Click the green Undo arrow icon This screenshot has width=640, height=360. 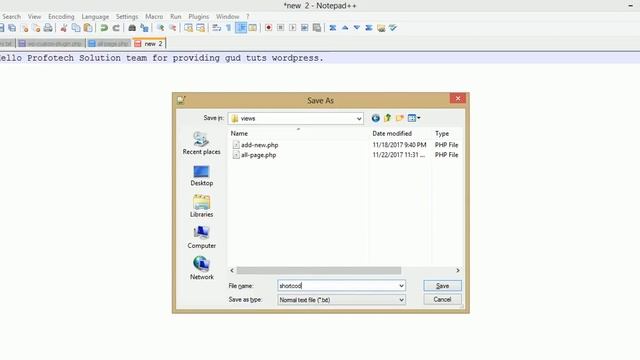[104, 28]
